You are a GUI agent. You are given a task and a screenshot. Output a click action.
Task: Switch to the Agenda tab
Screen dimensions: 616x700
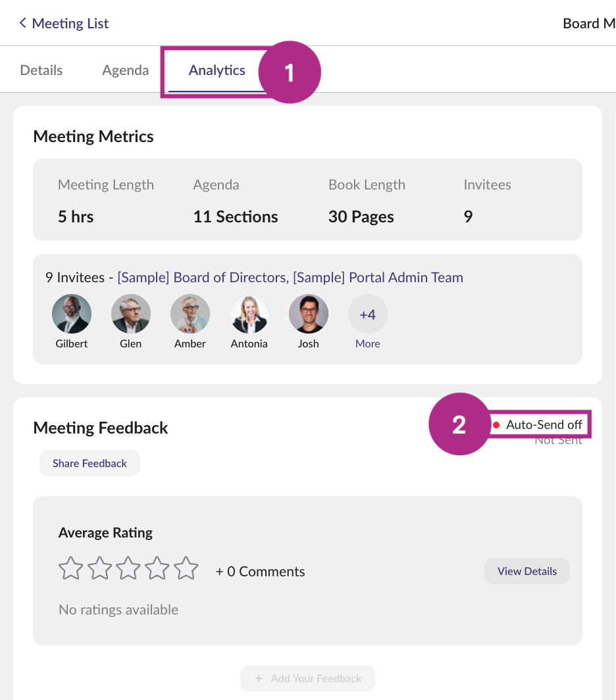point(125,70)
